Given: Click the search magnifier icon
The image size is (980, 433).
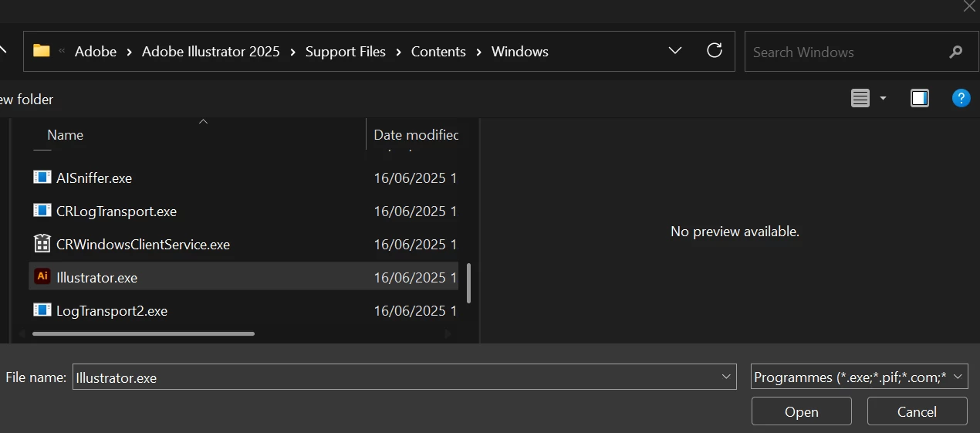Looking at the screenshot, I should click(956, 52).
